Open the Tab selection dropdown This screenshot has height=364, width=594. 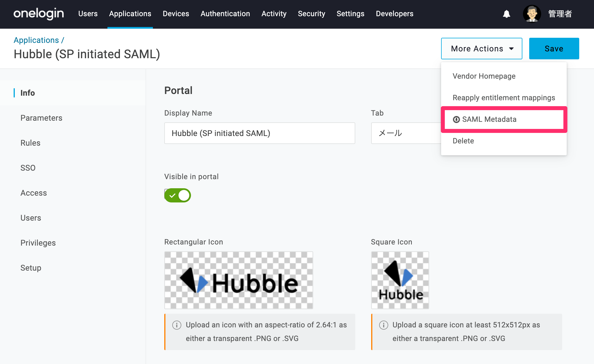(x=406, y=133)
